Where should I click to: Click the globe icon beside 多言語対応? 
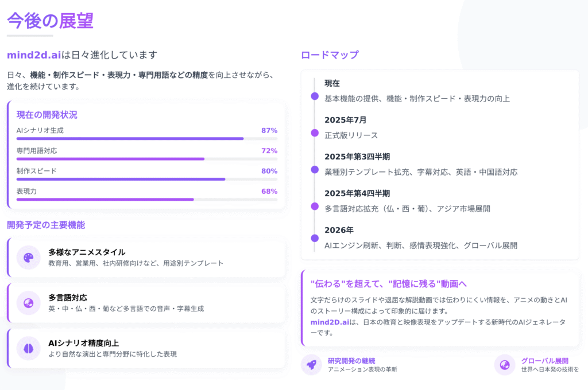pos(29,303)
